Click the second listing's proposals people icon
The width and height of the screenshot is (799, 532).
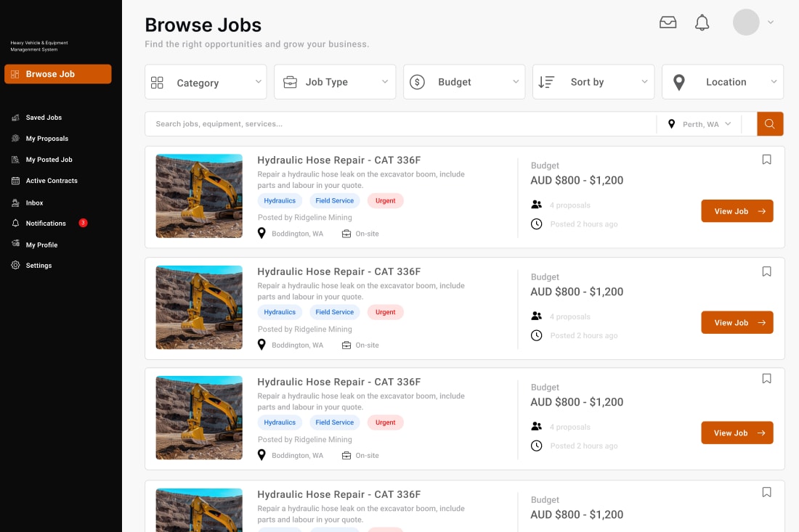point(536,316)
